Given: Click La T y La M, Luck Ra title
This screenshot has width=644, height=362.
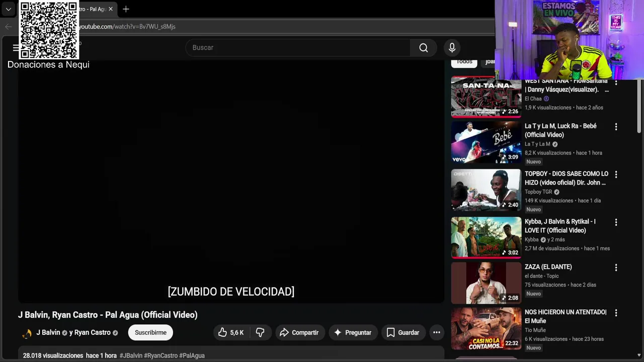Looking at the screenshot, I should (x=560, y=130).
